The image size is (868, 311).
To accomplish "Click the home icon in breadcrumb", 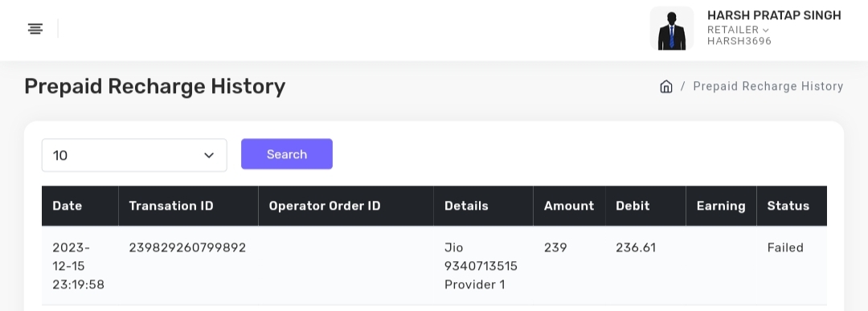I will pos(666,86).
